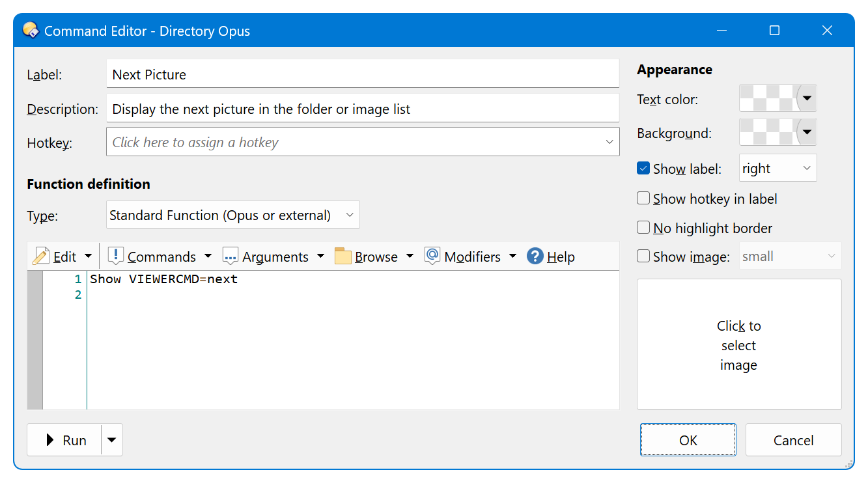Click the Hotkey assignment field
The image size is (868, 483).
363,142
